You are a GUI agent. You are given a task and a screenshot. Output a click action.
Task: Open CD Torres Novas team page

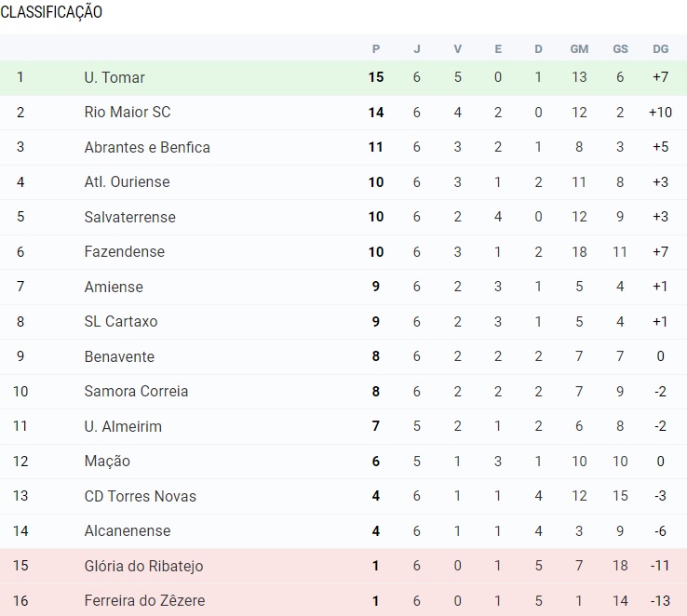click(141, 496)
